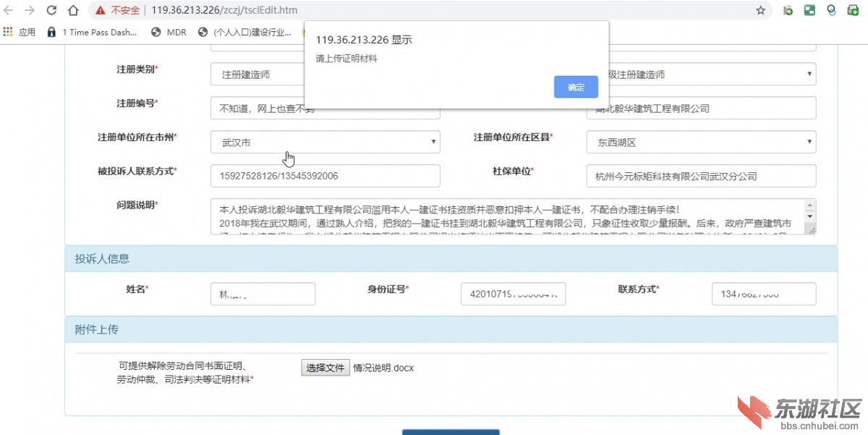868x435 pixels.
Task: Click the 请上传证明材料 alert message
Action: point(346,59)
